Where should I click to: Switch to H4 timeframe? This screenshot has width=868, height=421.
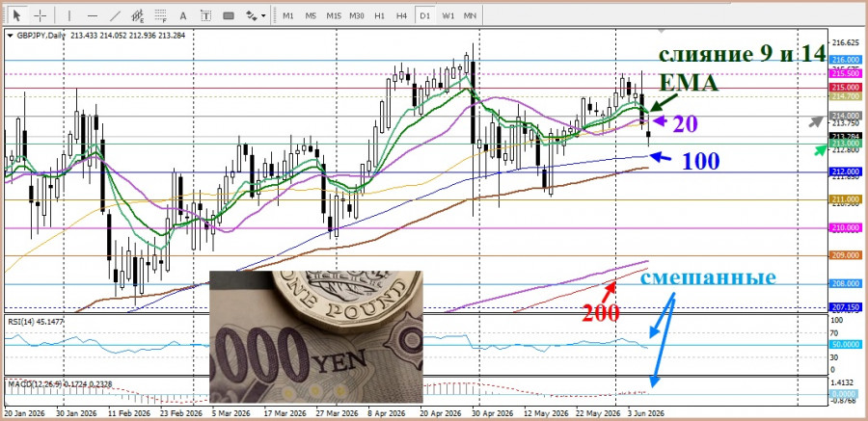(x=402, y=15)
